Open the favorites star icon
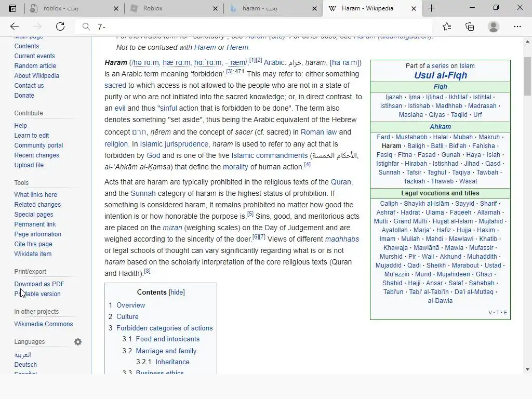This screenshot has width=532, height=399. (447, 26)
